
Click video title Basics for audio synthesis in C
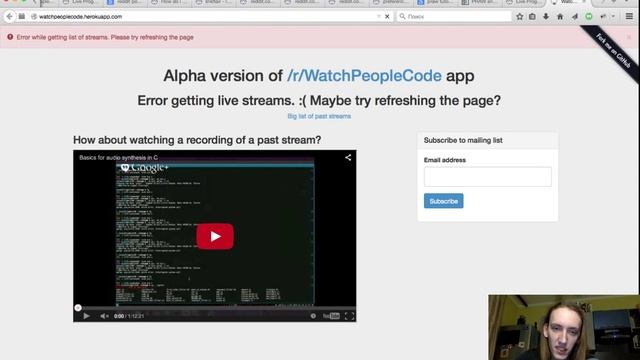118,158
